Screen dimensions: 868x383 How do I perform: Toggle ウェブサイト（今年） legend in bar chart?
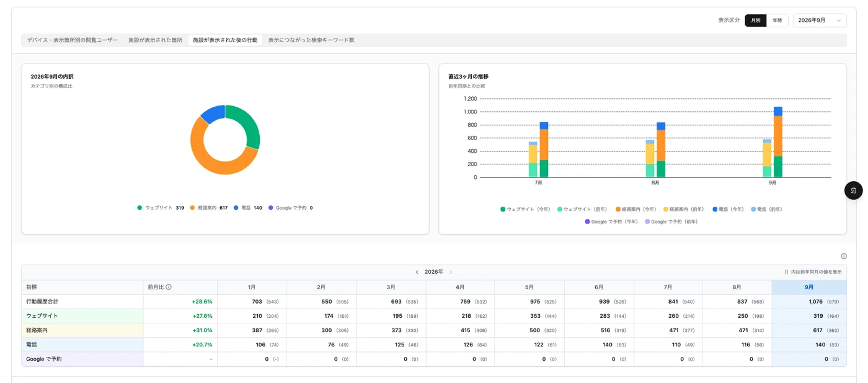525,209
